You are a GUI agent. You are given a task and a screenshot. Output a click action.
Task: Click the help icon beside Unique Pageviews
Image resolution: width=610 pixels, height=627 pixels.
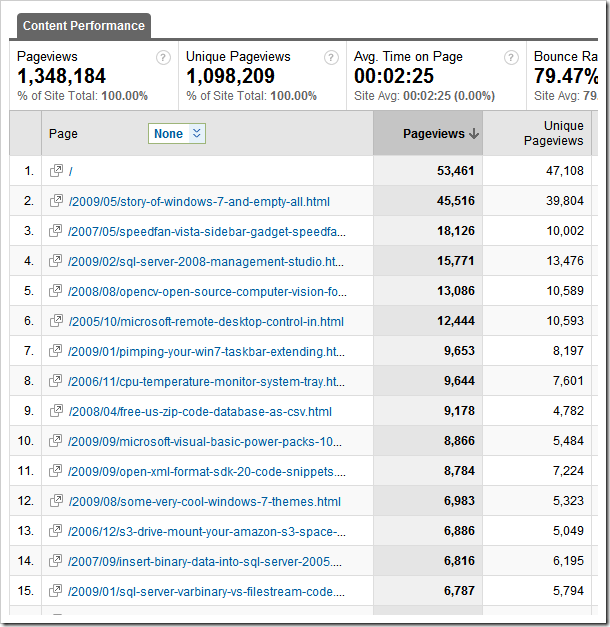click(x=332, y=58)
